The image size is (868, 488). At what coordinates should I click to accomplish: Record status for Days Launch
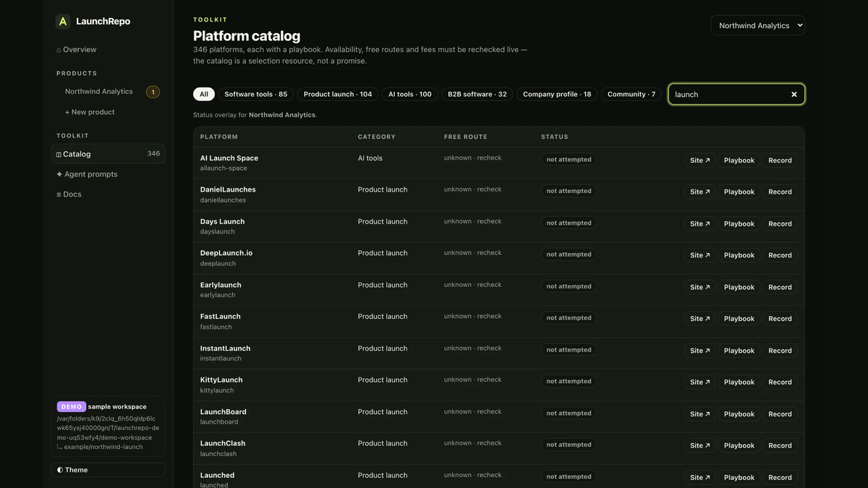[x=780, y=223]
